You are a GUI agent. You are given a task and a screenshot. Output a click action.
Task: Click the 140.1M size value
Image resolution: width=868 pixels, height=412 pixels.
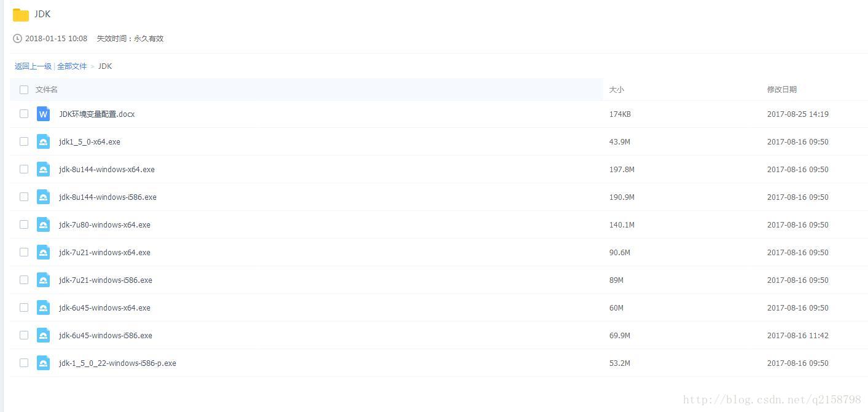point(622,225)
